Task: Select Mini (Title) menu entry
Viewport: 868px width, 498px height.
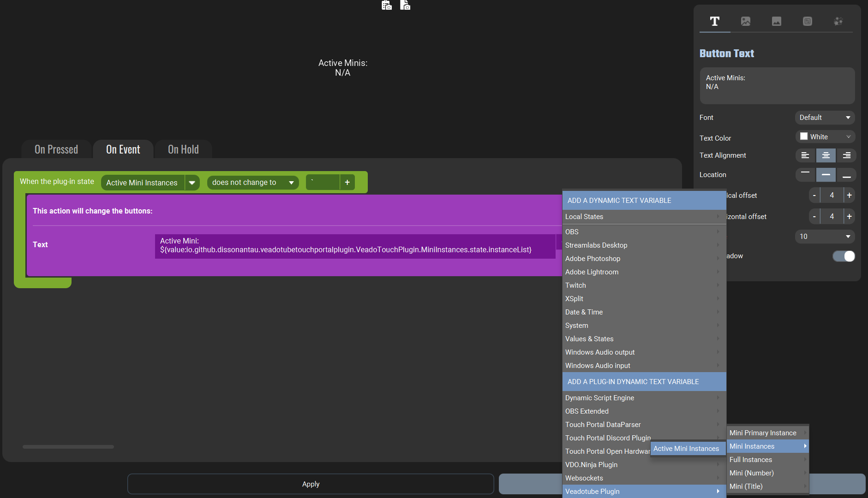Action: coord(768,486)
